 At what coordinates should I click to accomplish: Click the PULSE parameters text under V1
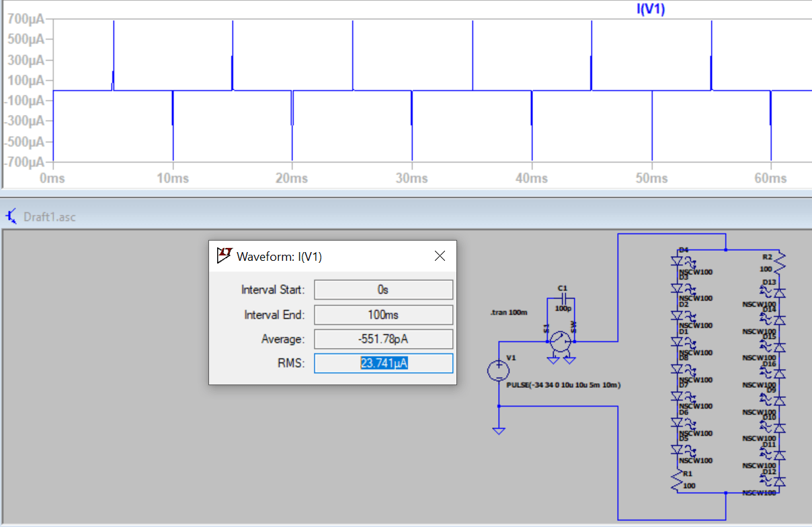563,384
